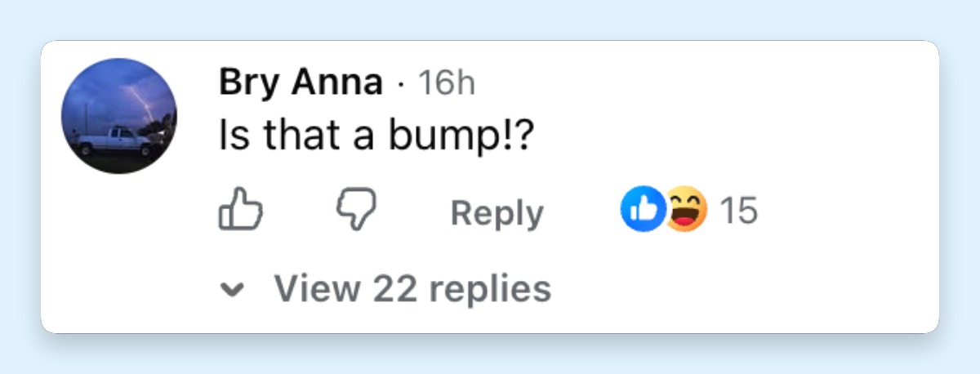Show who reacted via the 15 count

click(x=738, y=211)
